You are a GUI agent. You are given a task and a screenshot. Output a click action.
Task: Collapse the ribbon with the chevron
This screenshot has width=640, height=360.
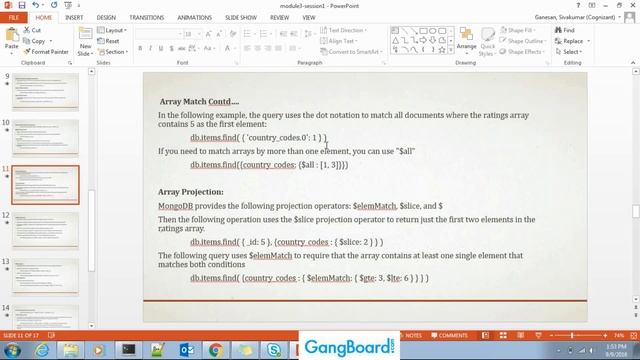click(x=633, y=62)
